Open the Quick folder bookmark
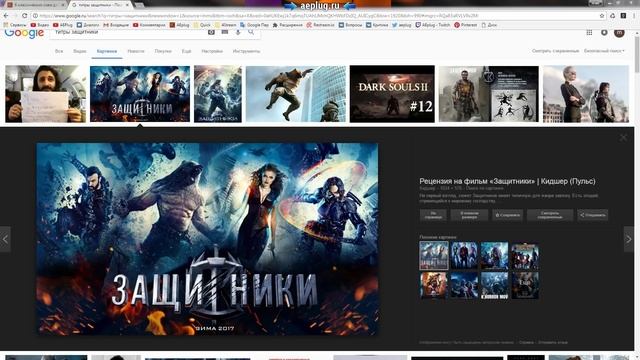 click(202, 25)
